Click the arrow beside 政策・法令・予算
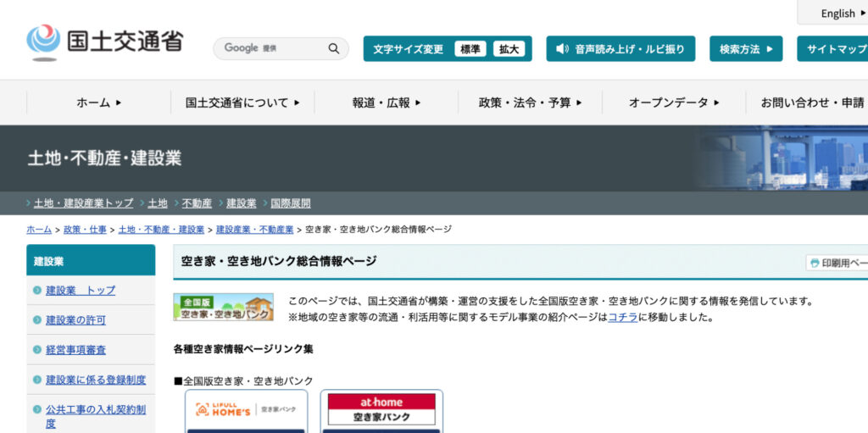 pos(579,103)
